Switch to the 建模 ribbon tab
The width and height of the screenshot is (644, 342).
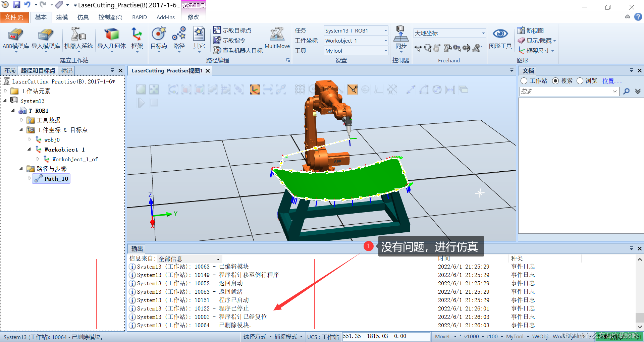[x=62, y=17]
